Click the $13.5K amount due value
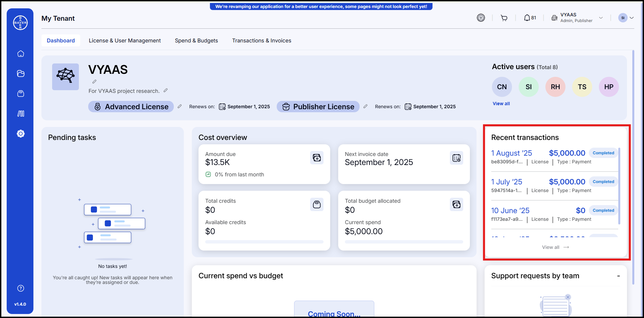The height and width of the screenshot is (318, 644). 218,162
